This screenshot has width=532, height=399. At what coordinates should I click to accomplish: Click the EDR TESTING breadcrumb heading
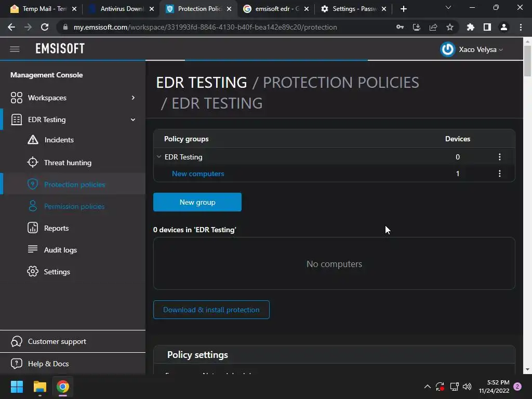(x=202, y=83)
